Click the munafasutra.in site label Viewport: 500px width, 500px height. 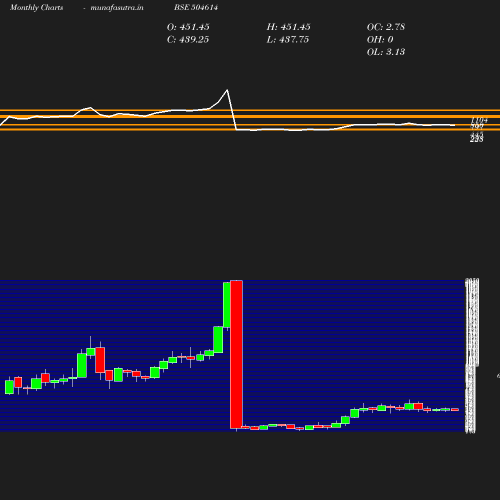117,7
